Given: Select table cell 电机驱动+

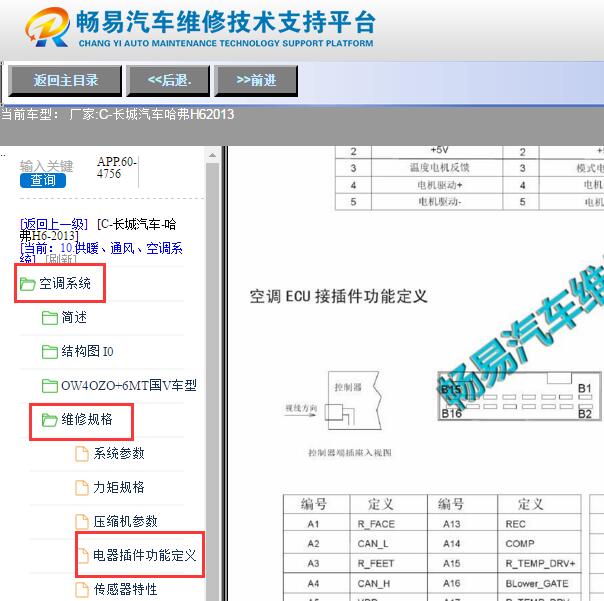Looking at the screenshot, I should (x=437, y=185).
